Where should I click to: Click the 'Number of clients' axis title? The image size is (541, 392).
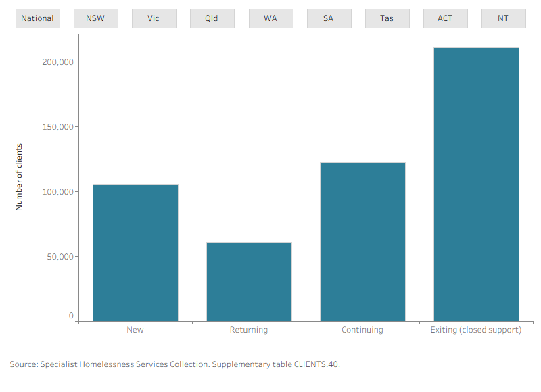[x=19, y=177]
